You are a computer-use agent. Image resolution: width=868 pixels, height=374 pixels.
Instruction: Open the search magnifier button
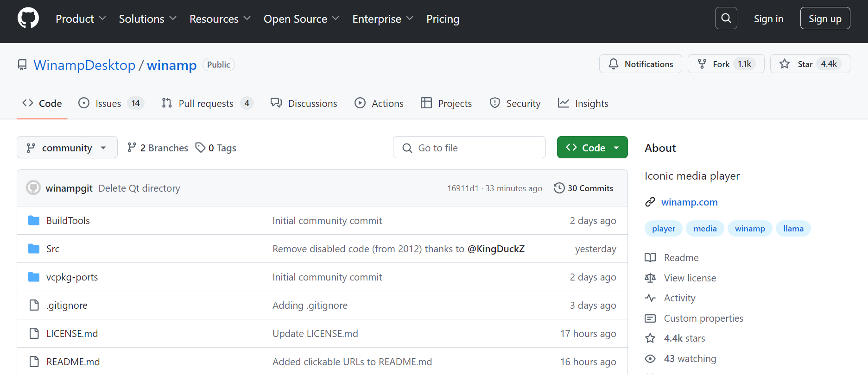726,19
